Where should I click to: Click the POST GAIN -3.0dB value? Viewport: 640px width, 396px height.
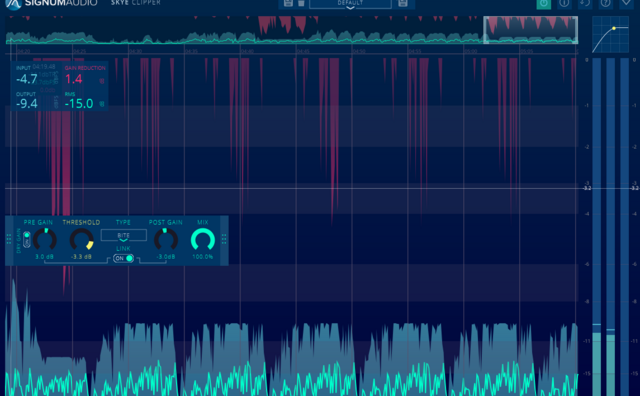coord(166,257)
